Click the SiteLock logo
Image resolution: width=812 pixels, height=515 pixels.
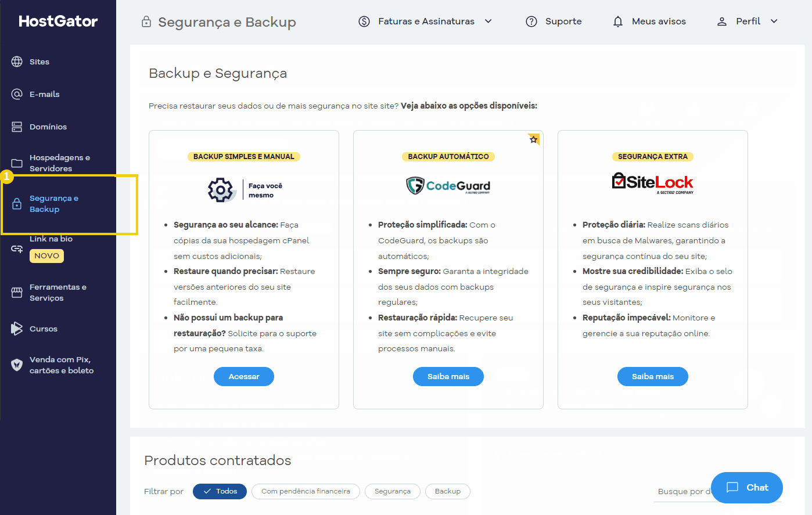coord(653,183)
